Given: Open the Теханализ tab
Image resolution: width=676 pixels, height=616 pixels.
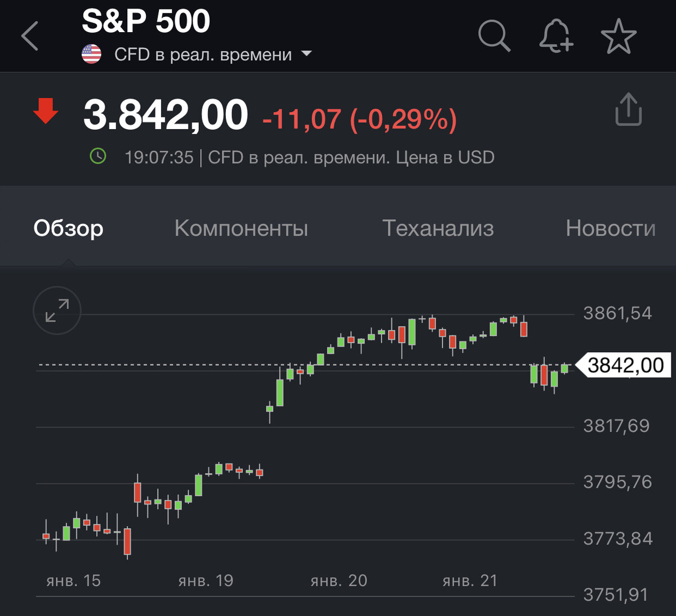Looking at the screenshot, I should coord(438,228).
